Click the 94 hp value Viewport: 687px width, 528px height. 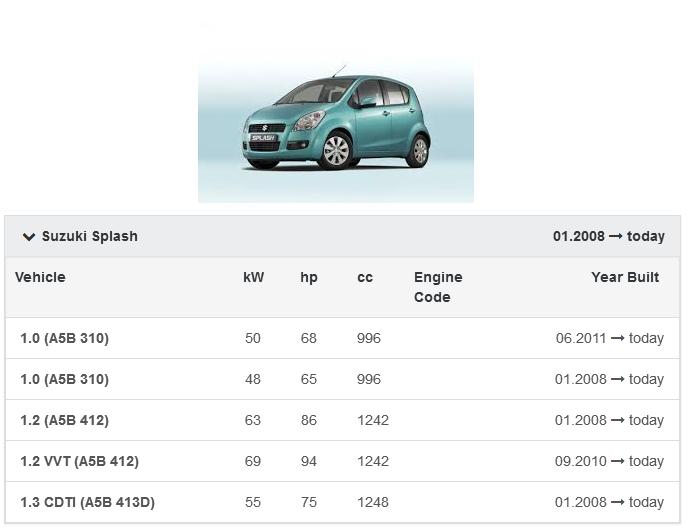(308, 462)
